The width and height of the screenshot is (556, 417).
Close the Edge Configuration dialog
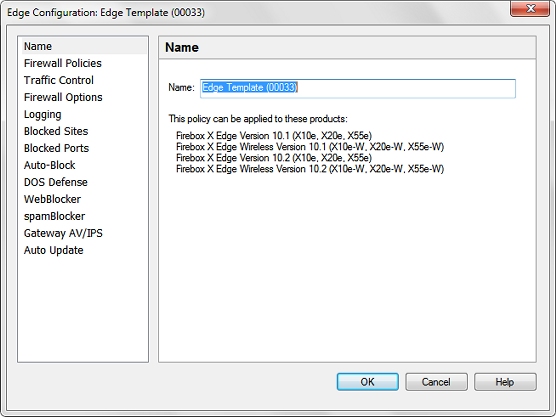click(x=530, y=9)
